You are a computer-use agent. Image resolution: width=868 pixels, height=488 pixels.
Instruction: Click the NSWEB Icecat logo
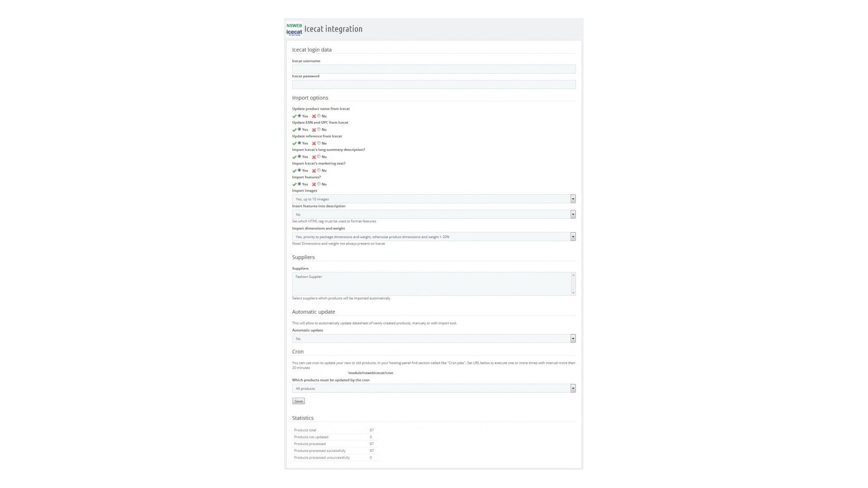click(294, 29)
